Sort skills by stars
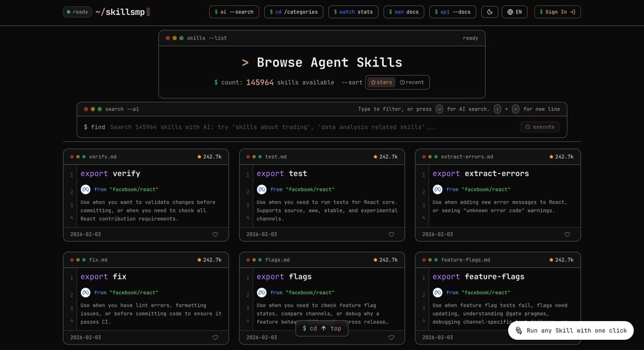This screenshot has width=644, height=350. click(x=382, y=82)
